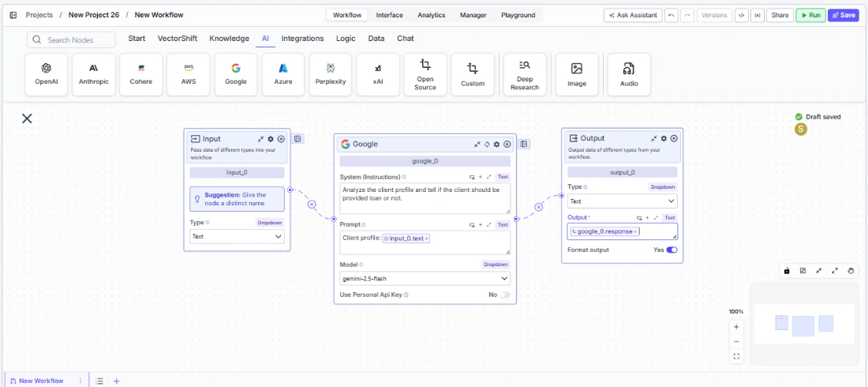868x387 pixels.
Task: Add an OpenAI node
Action: point(47,74)
